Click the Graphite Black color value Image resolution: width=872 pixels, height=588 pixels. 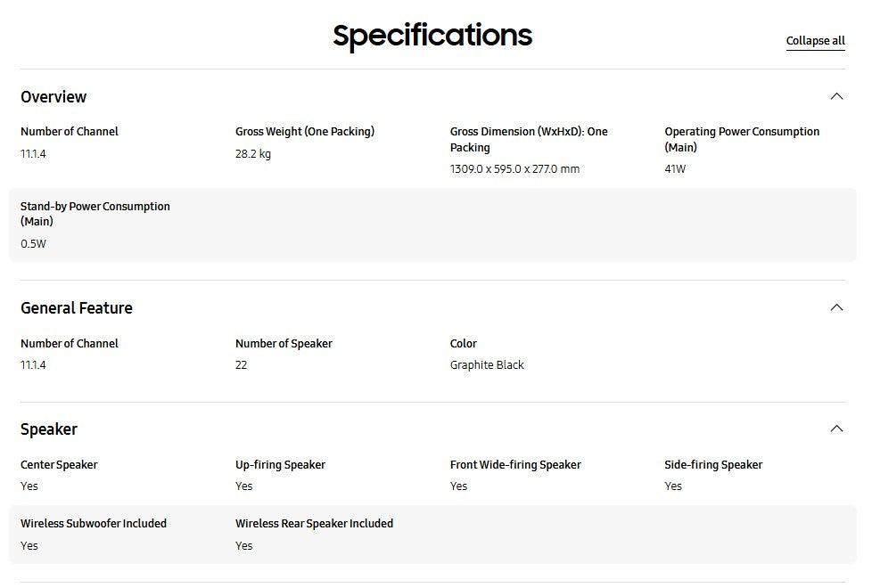click(487, 365)
